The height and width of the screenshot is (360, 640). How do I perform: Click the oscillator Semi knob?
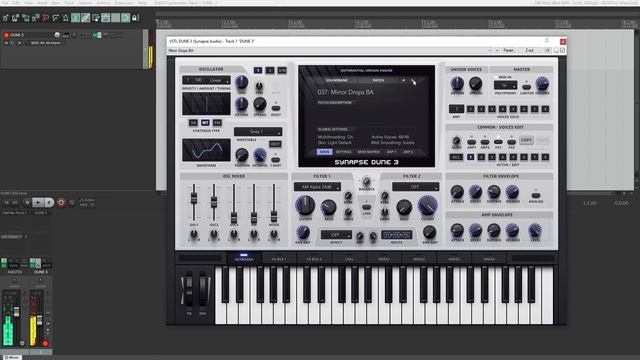click(x=242, y=82)
